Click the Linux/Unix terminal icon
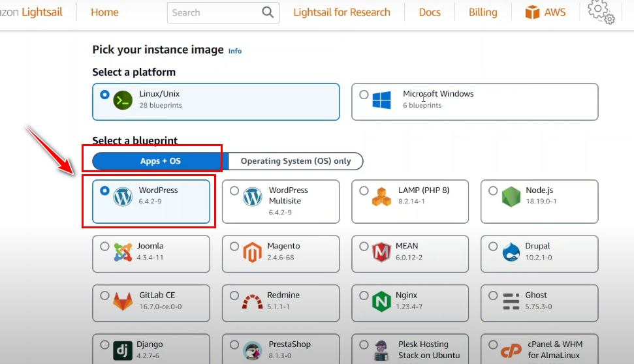This screenshot has width=634, height=364. click(x=123, y=100)
